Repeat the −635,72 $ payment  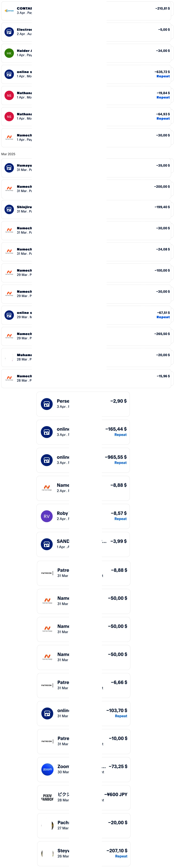163,76
